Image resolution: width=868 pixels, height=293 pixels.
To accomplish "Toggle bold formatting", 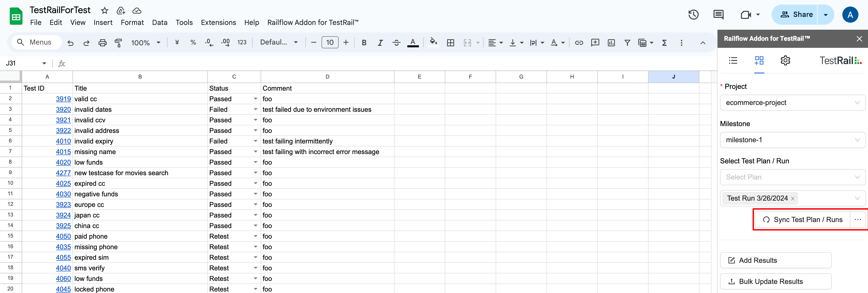I will pyautogui.click(x=364, y=43).
